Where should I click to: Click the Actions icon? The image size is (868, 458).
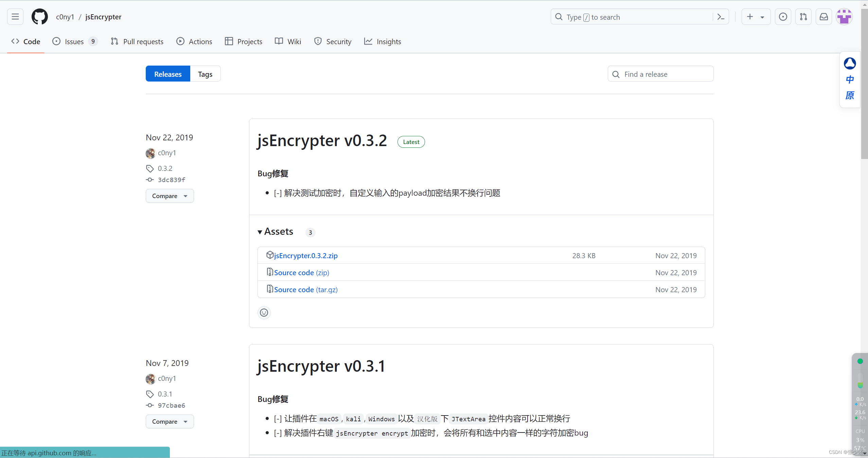181,41
